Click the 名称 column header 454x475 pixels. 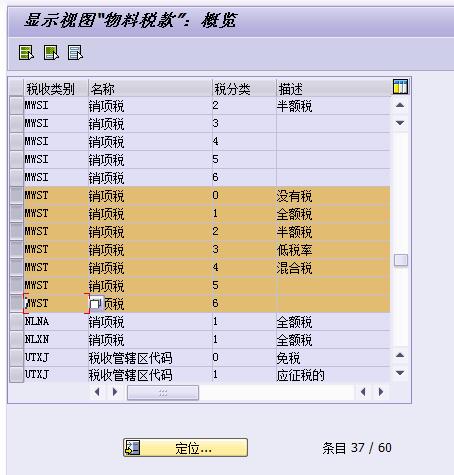click(x=150, y=89)
